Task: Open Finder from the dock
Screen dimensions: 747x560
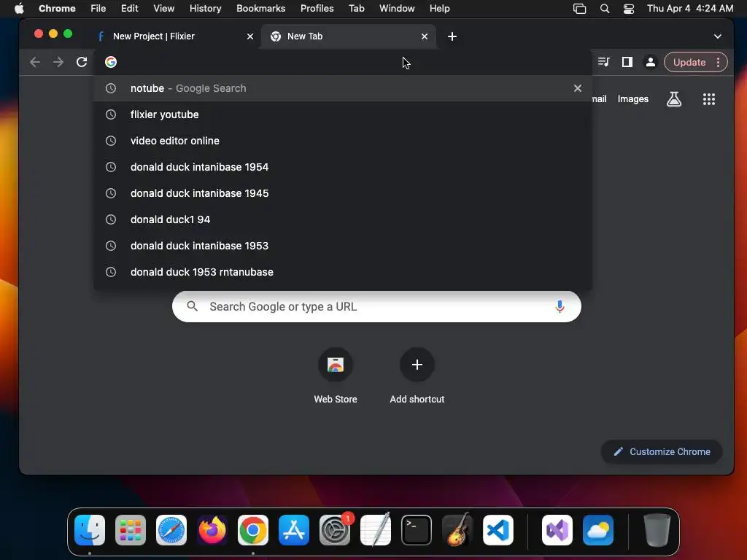Action: (x=90, y=530)
